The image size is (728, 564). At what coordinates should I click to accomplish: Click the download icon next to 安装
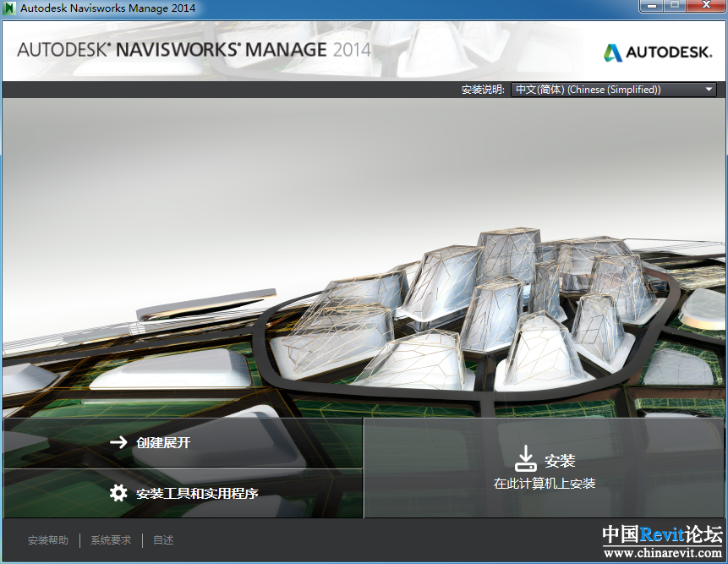pos(526,459)
